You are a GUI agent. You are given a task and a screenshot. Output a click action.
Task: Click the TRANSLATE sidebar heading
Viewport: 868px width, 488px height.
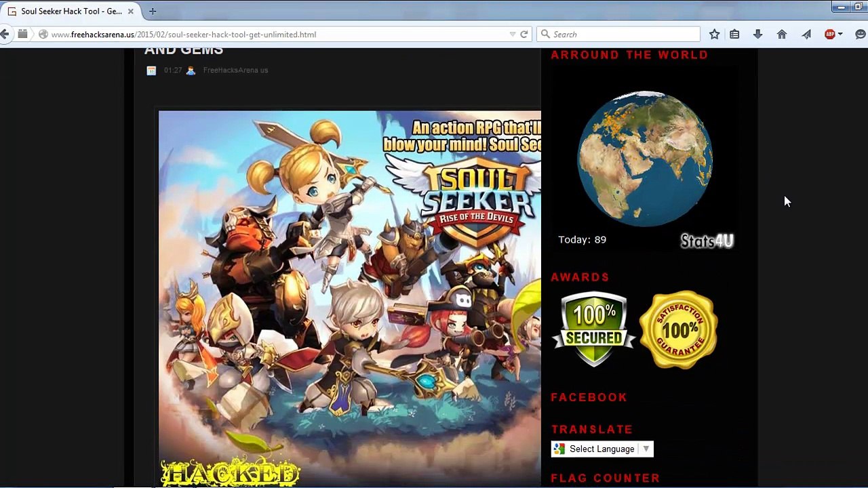point(592,430)
